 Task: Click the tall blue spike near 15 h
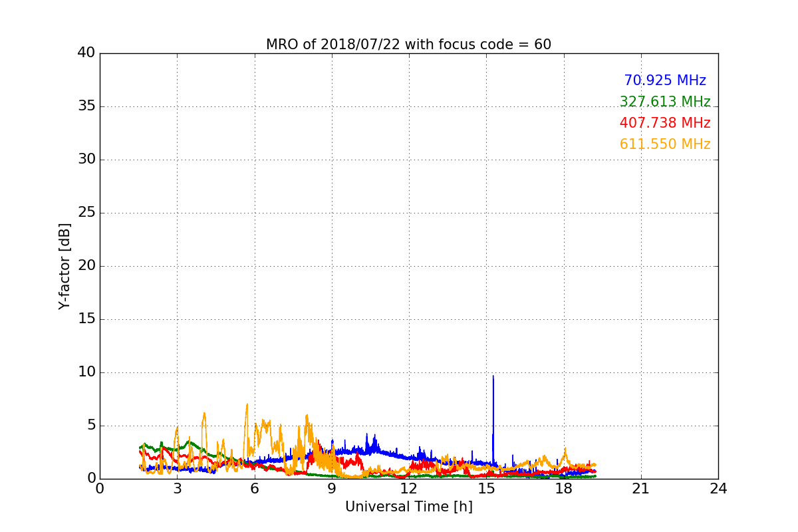click(493, 419)
